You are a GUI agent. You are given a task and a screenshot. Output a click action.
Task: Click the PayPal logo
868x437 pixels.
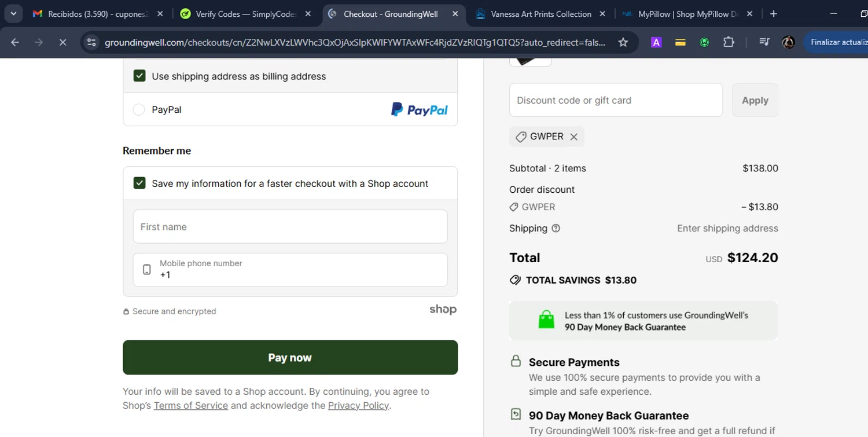point(420,109)
